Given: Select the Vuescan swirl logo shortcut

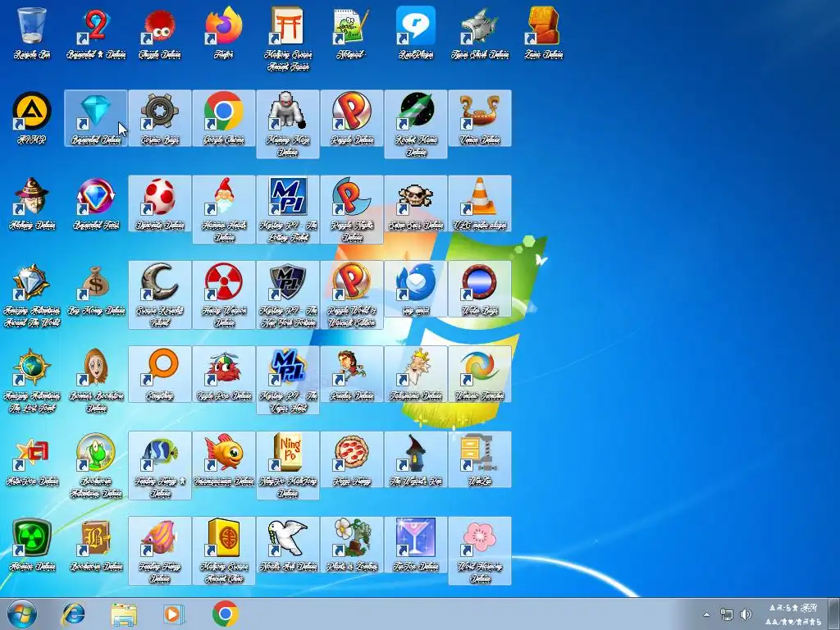Looking at the screenshot, I should coord(479,374).
